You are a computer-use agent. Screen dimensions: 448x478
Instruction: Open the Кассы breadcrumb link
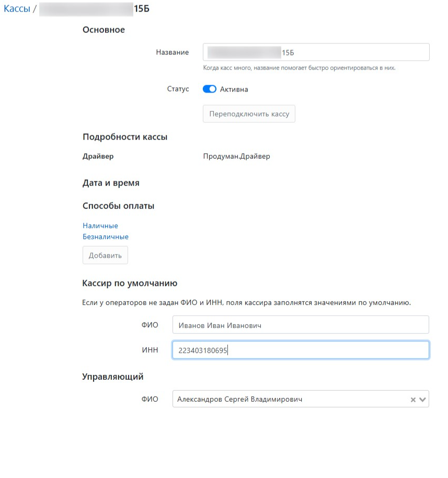coord(17,9)
